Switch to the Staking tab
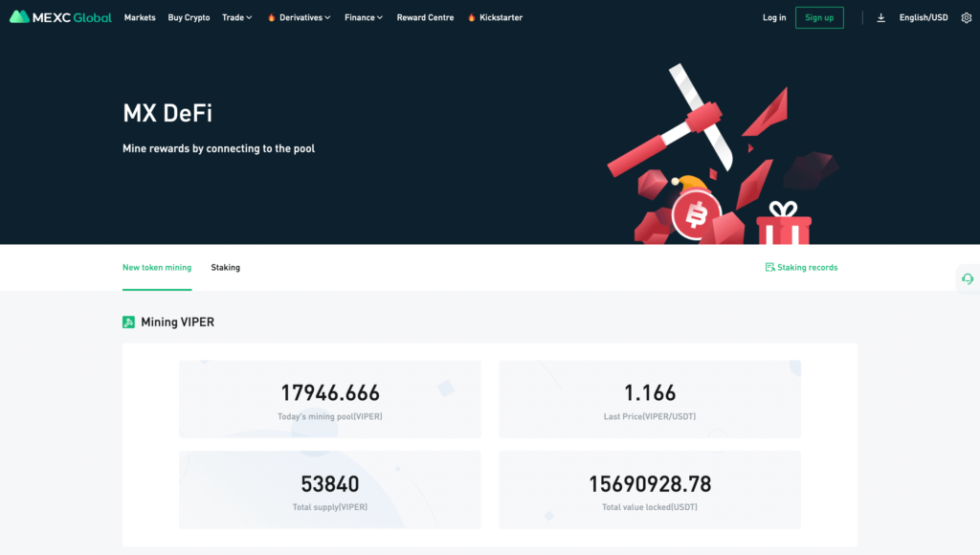This screenshot has width=980, height=555. pyautogui.click(x=225, y=268)
